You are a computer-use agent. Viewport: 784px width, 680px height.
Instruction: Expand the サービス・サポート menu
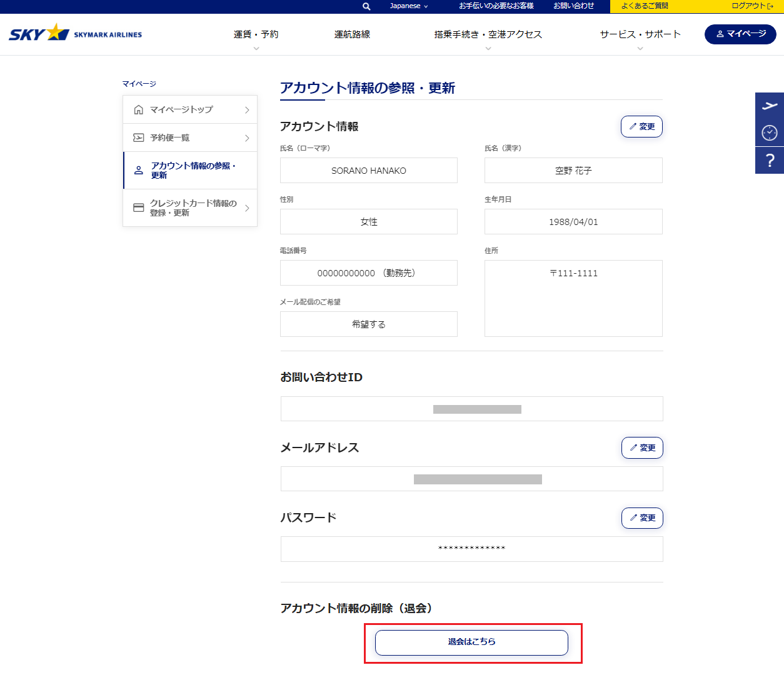point(640,35)
